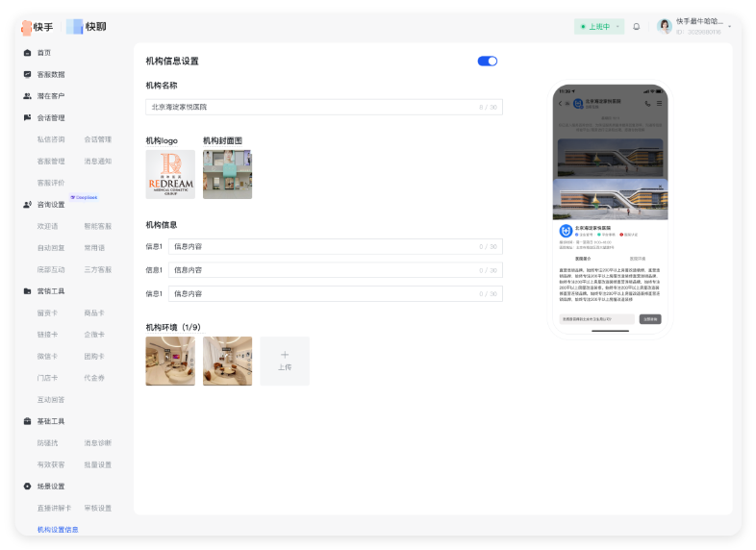
Task: Select 机构设置信息 in sidebar
Action: pyautogui.click(x=58, y=530)
